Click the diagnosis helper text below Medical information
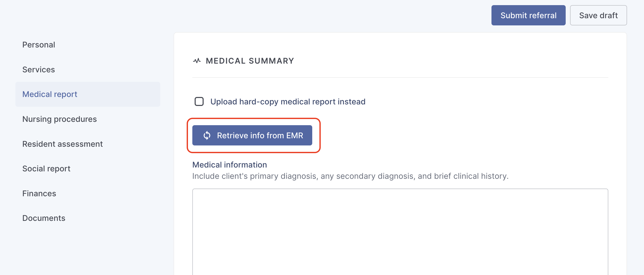 (350, 176)
